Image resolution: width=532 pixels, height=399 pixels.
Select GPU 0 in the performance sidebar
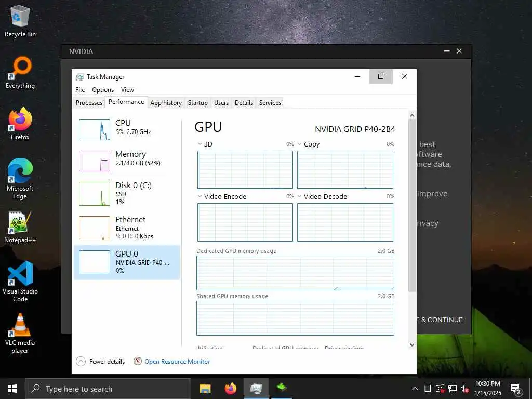pos(127,262)
